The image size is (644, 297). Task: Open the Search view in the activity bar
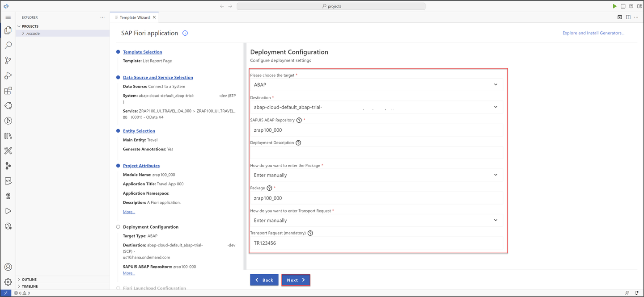pos(8,46)
